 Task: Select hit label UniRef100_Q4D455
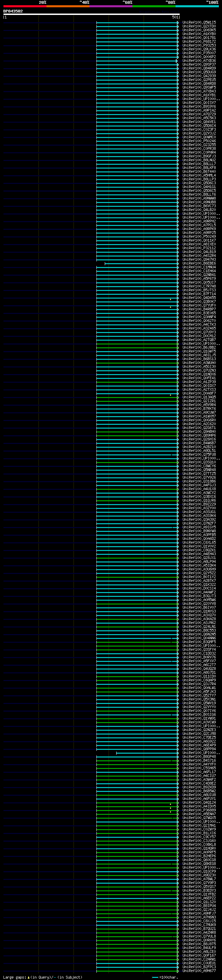(x=199, y=298)
